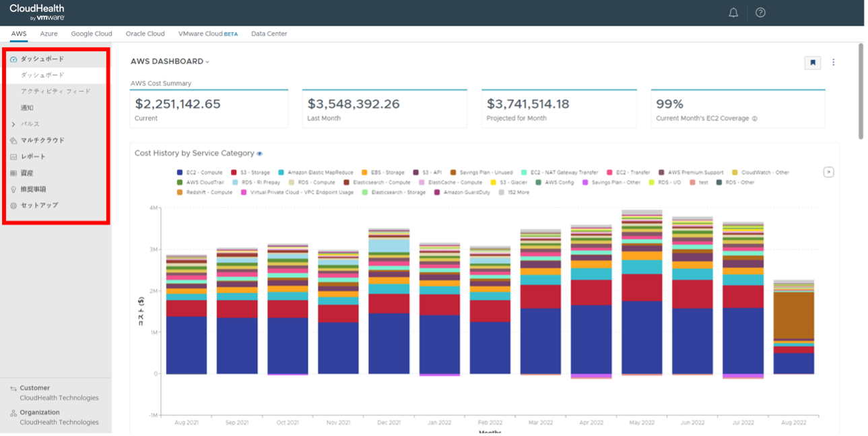Toggle Savings Plan - Unused legend series
This screenshot has width=868, height=436.
pyautogui.click(x=481, y=173)
